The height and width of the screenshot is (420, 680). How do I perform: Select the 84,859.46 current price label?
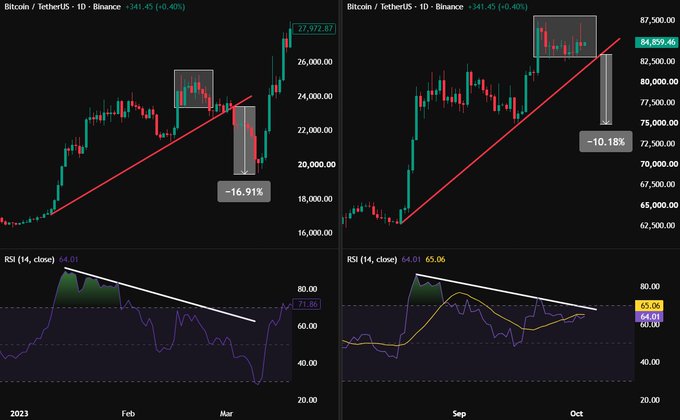tap(657, 42)
